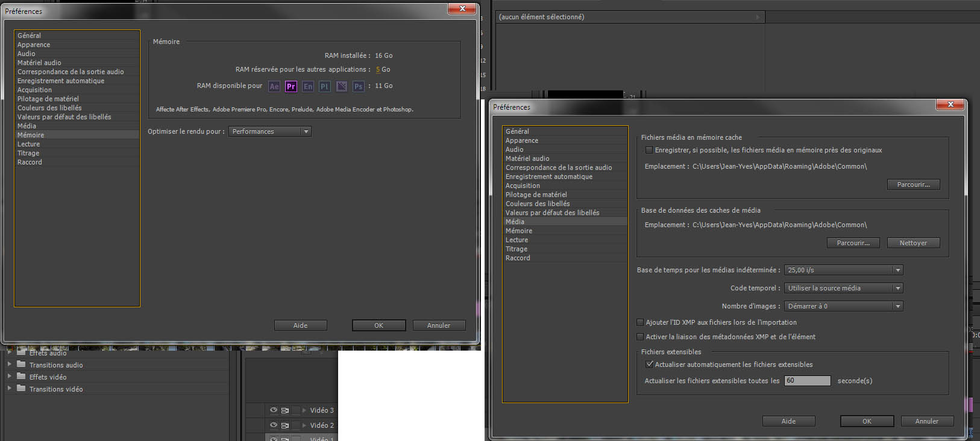980x441 pixels.
Task: Click the Adobe Media Encoder icon
Action: 342,87
